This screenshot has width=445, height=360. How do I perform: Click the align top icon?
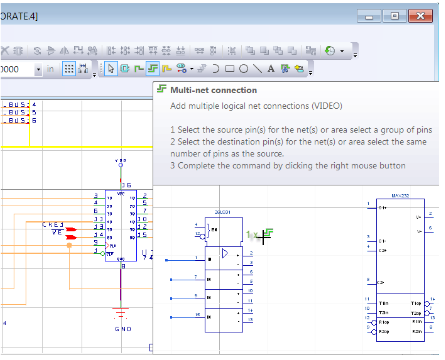pos(153,51)
